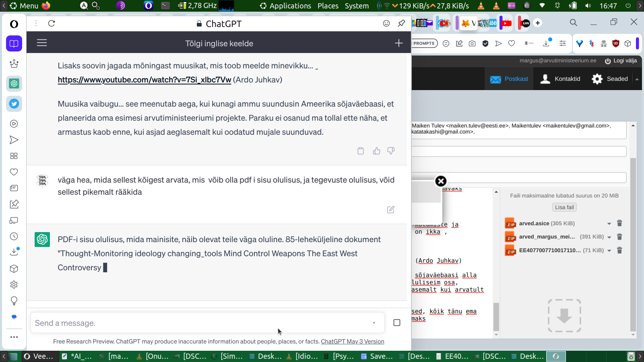Open Easy Setup sliders icon in the toolbar
644x362 pixels.
pos(563,43)
